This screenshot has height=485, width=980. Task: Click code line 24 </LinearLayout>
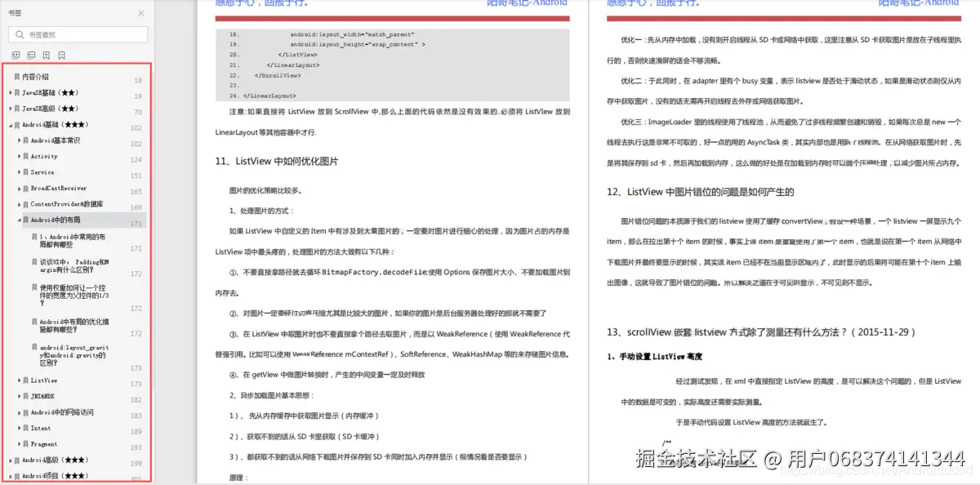pyautogui.click(x=263, y=96)
